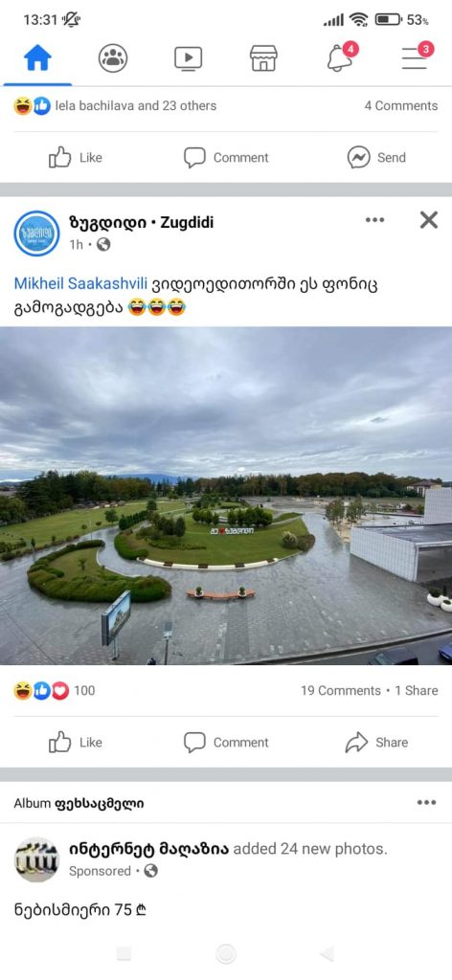The height and width of the screenshot is (980, 452).
Task: View the 19 Comments on Zugdidi post
Action: click(340, 691)
